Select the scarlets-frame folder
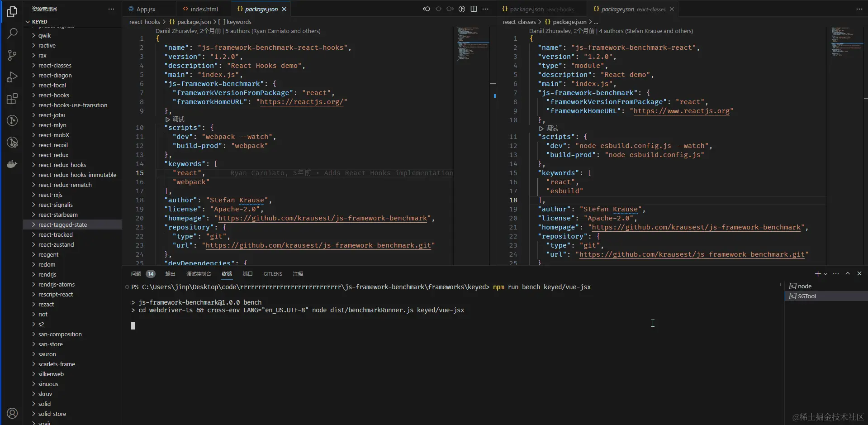 (x=72, y=364)
